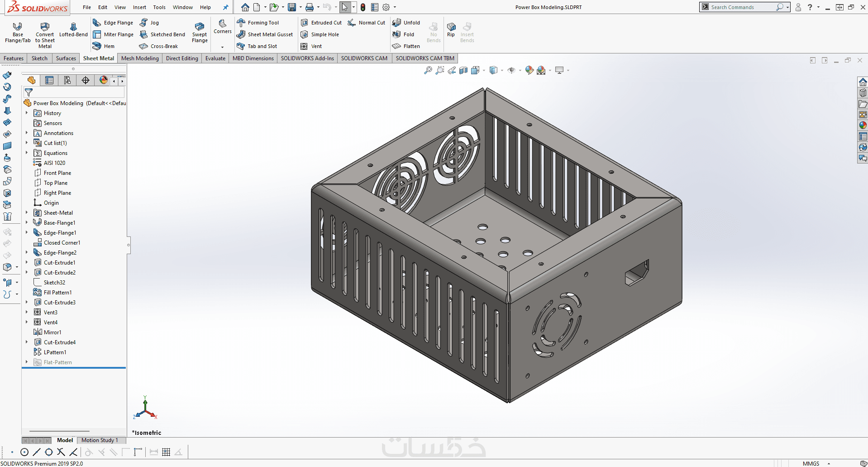Open the Design Library task pane tab
The image size is (868, 467).
tap(863, 93)
